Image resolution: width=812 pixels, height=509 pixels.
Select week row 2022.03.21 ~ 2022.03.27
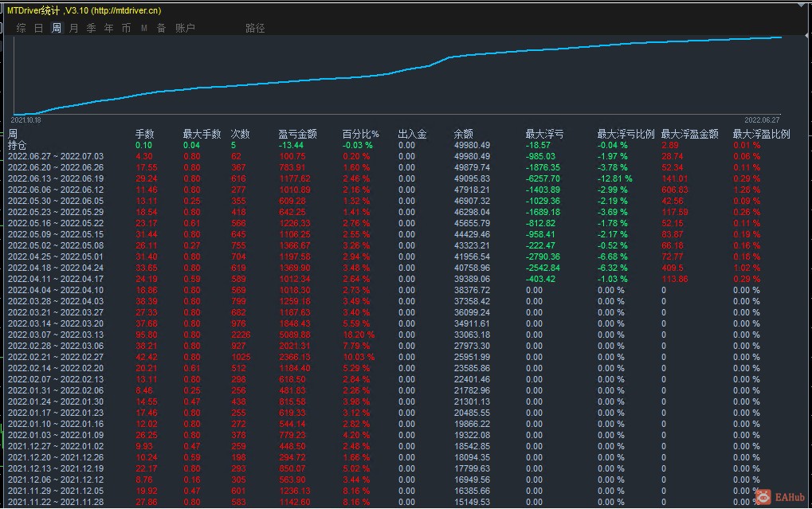56,312
